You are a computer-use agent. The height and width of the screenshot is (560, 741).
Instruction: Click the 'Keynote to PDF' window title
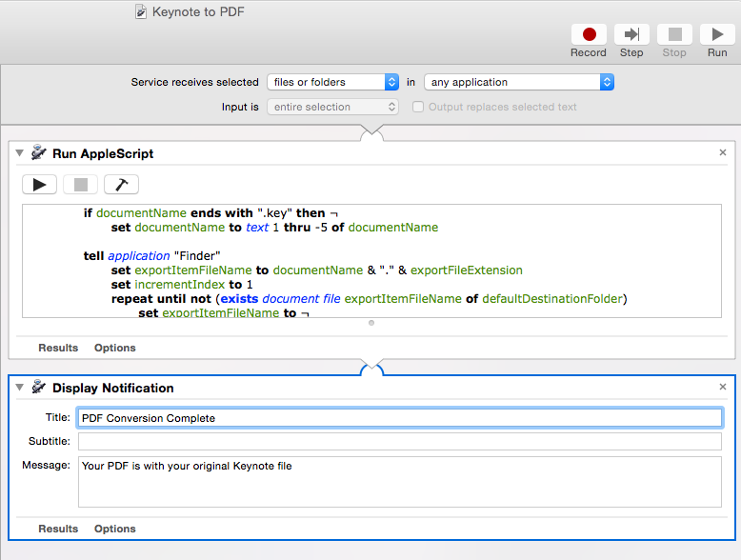coord(198,11)
